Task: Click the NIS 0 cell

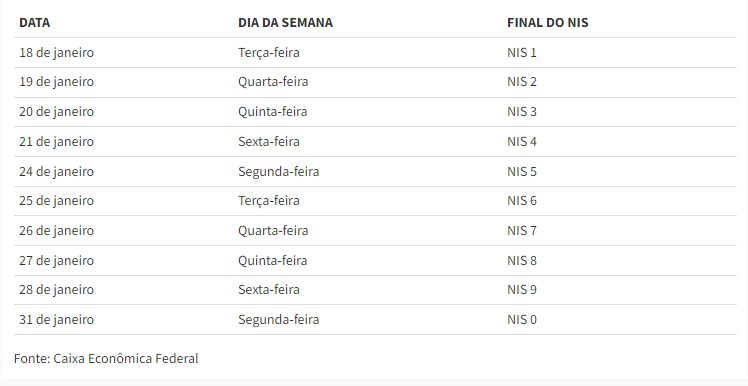Action: coord(522,320)
